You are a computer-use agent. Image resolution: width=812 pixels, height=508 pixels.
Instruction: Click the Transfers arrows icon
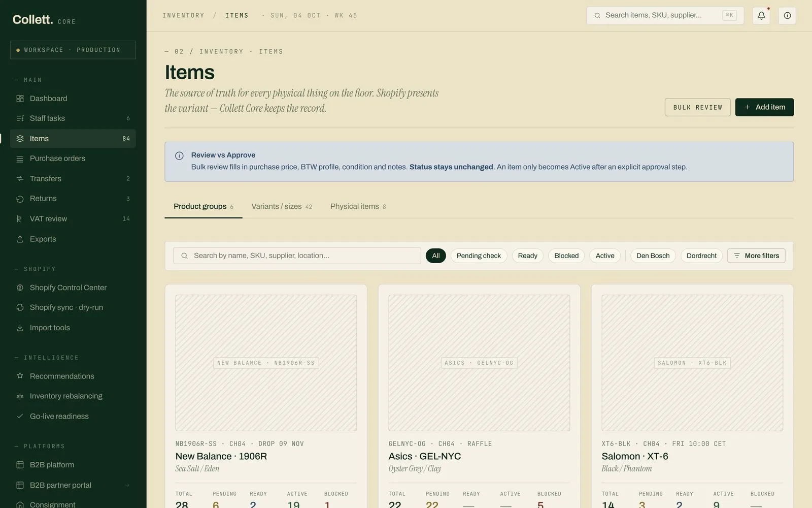[x=20, y=179]
